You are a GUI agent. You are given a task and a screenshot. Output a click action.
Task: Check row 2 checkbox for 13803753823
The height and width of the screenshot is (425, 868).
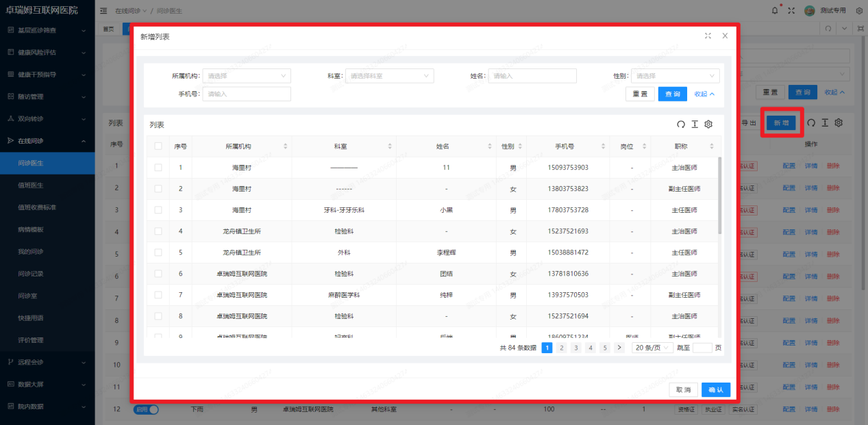(158, 189)
